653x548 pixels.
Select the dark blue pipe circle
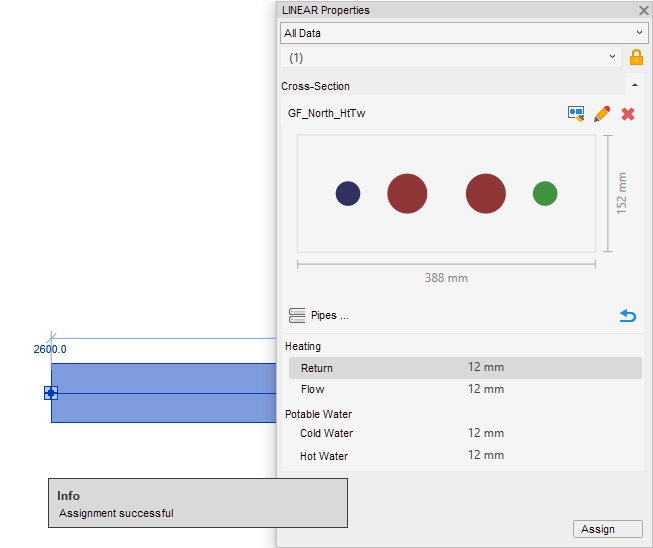pos(348,193)
